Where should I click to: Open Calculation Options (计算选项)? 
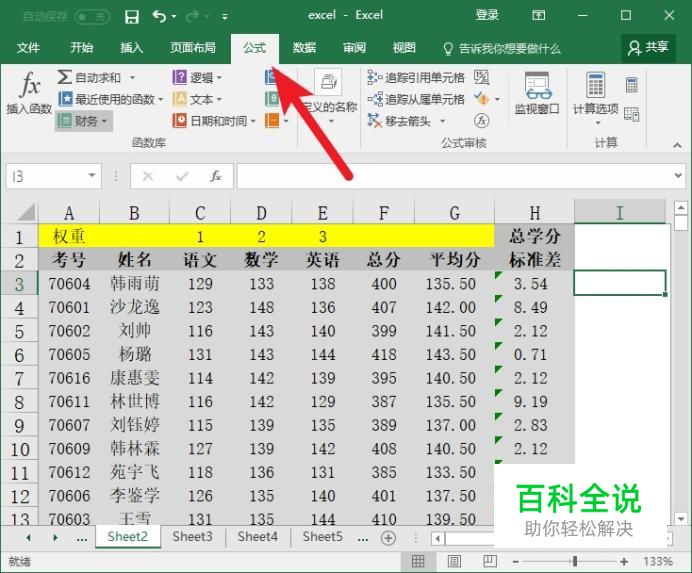596,96
